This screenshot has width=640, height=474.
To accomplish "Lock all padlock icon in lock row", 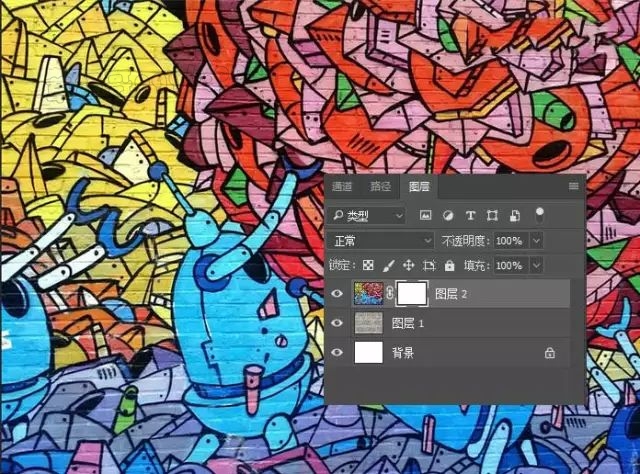I will coord(449,265).
